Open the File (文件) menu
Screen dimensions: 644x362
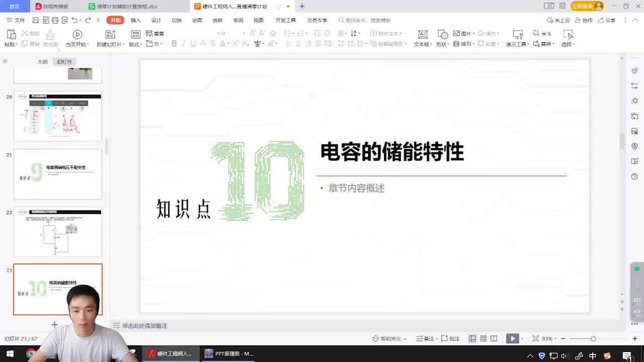point(16,20)
